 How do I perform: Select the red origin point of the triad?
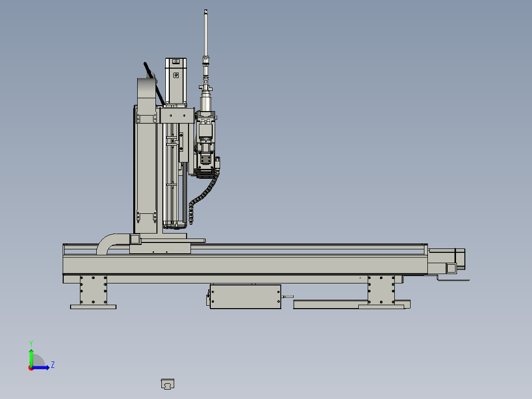tap(31, 368)
